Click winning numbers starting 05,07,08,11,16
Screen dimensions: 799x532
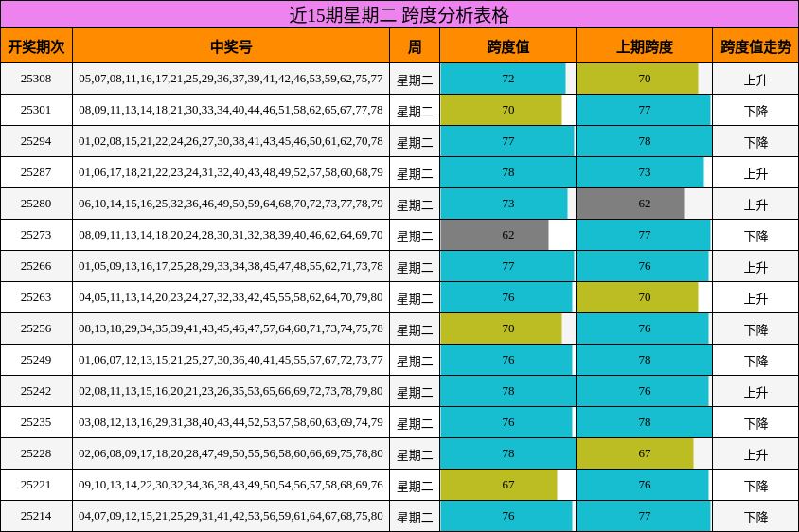coord(231,79)
